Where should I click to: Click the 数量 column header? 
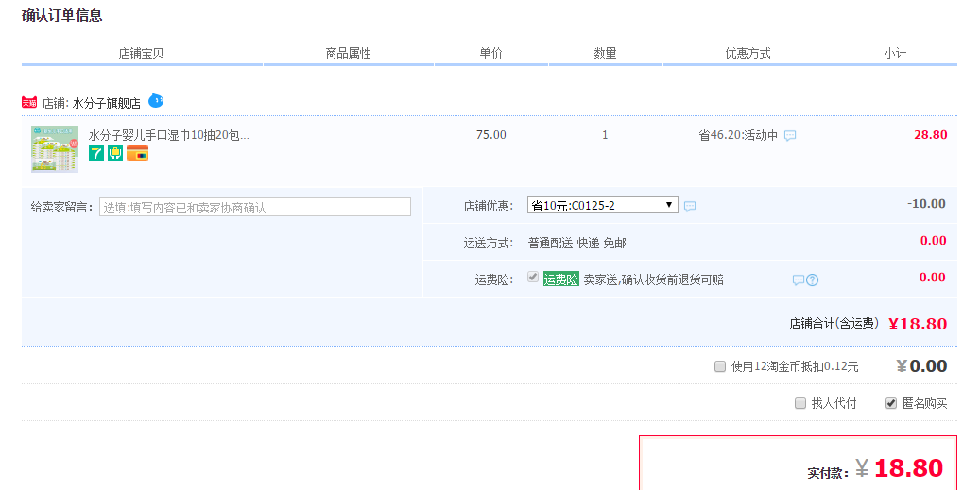[x=605, y=53]
